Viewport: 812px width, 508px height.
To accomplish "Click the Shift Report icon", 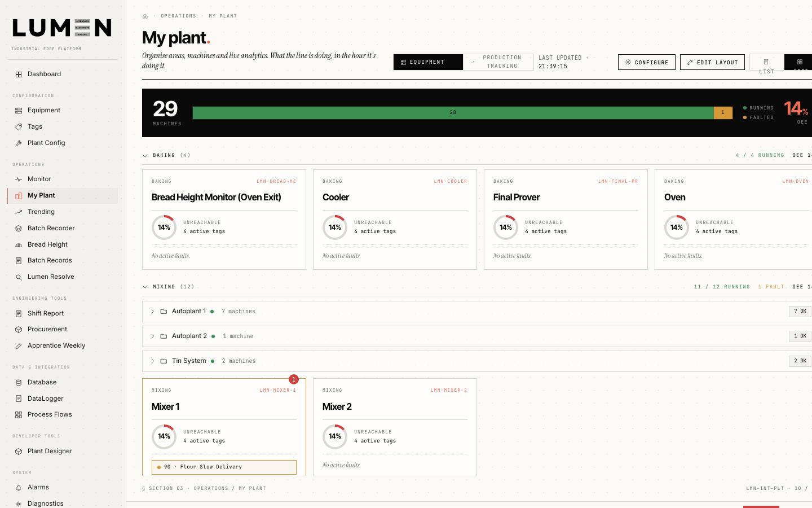I will click(x=19, y=314).
